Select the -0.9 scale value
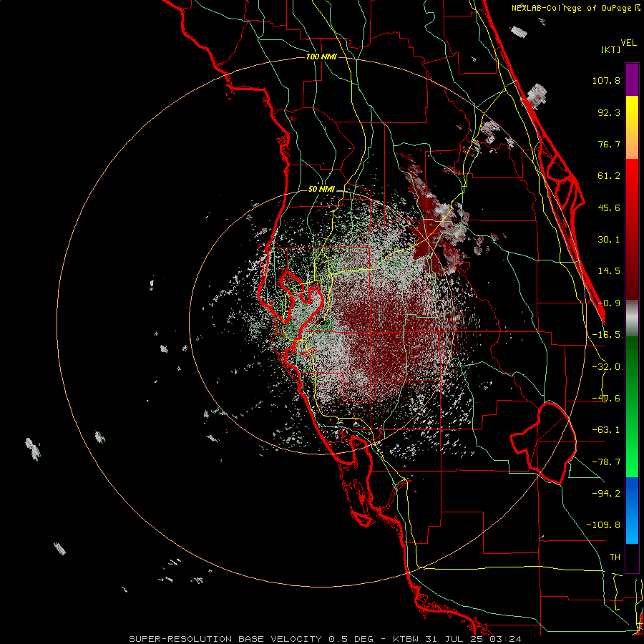This screenshot has height=644, width=644. [609, 303]
